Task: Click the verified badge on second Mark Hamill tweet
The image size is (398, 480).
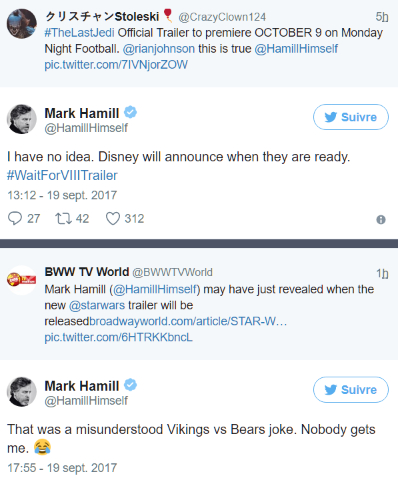Action: (130, 385)
